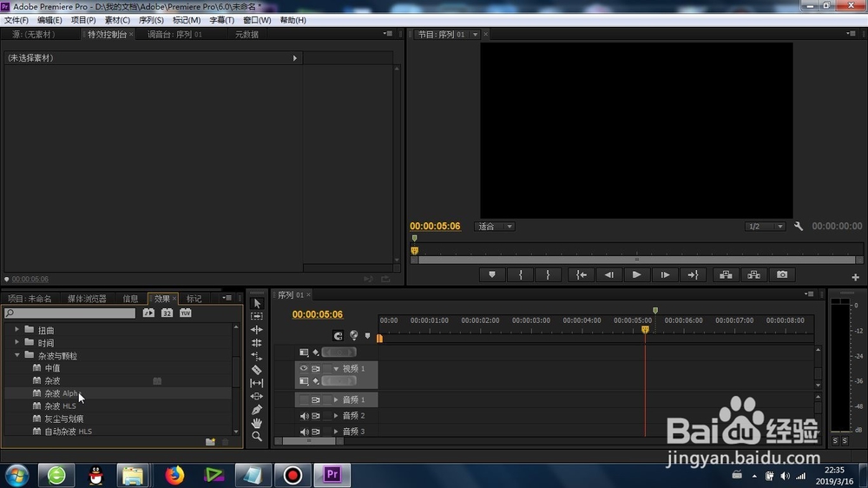Viewport: 868px width, 488px height.
Task: Create new custom bin in Effects panel
Action: click(x=210, y=441)
